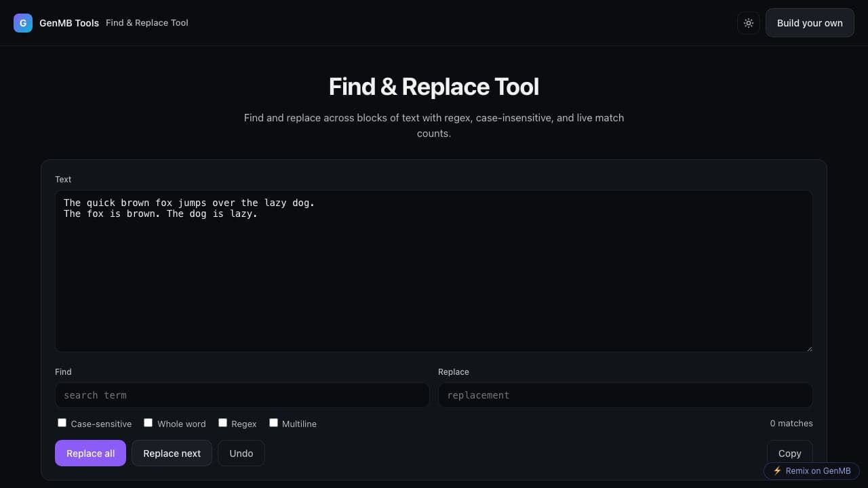Click the Case-sensitive label text
The height and width of the screenshot is (488, 868).
point(101,424)
